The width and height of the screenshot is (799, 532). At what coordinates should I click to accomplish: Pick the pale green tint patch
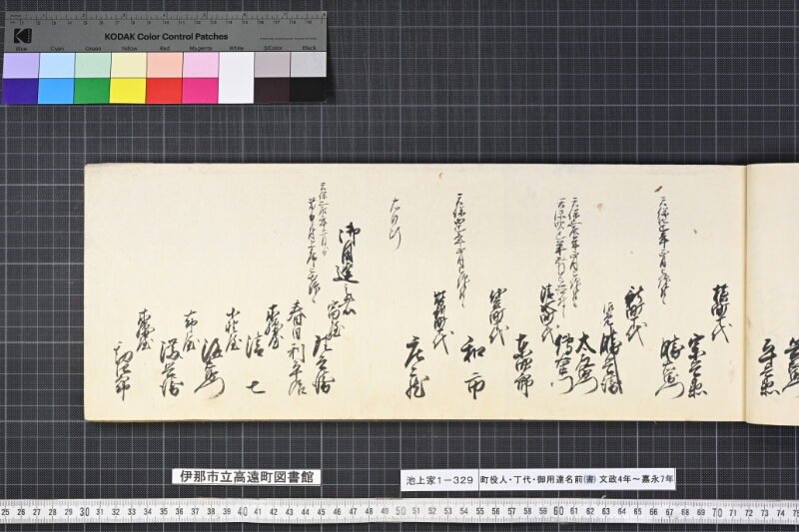(x=93, y=65)
